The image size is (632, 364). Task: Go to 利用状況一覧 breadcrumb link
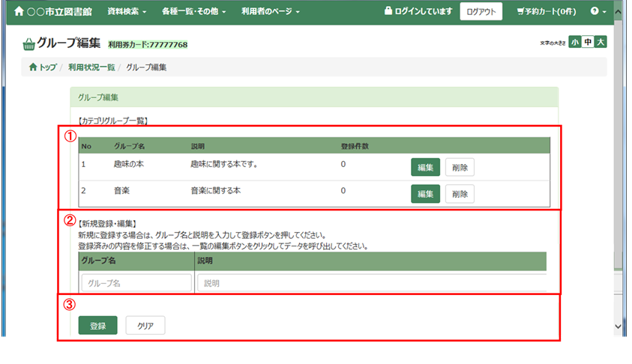pyautogui.click(x=91, y=67)
